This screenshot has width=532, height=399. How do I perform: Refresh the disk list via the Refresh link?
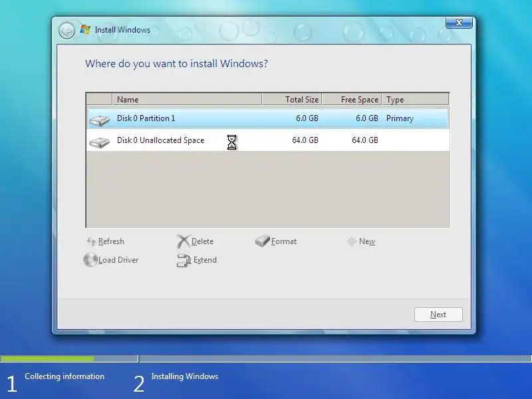111,241
